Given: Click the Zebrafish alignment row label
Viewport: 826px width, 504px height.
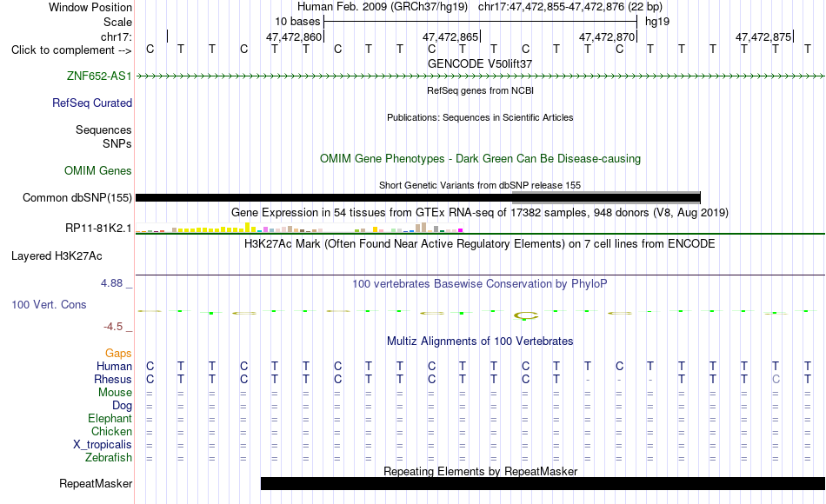Looking at the screenshot, I should (109, 458).
